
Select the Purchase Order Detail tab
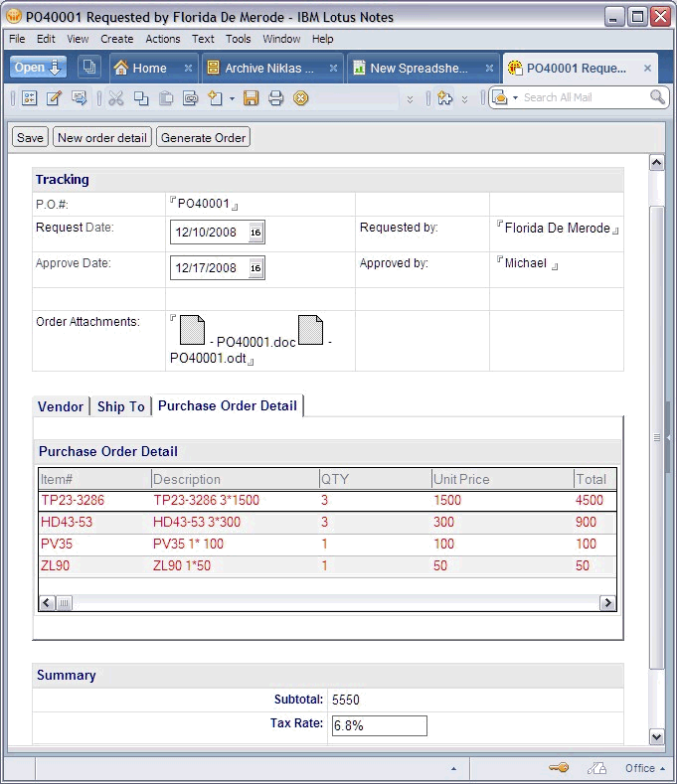[x=228, y=405]
